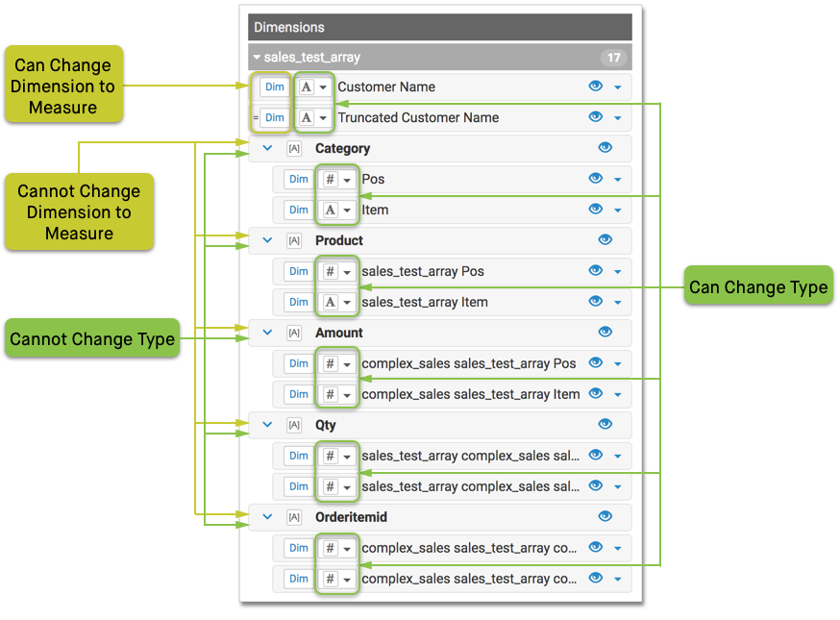840x620 pixels.
Task: Collapse the Orderitemid group chevron
Action: 268,518
